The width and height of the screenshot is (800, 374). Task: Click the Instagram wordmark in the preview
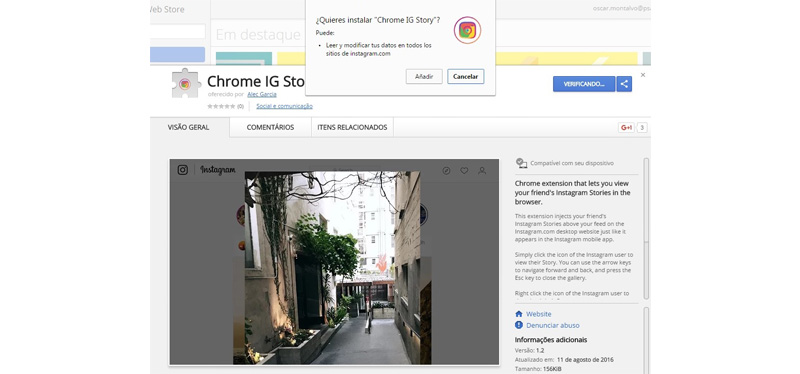[218, 170]
